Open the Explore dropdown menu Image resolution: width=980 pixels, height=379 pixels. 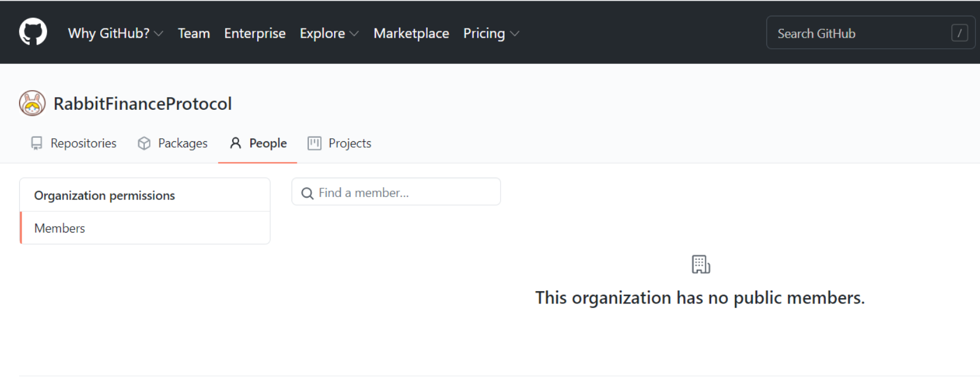click(329, 33)
